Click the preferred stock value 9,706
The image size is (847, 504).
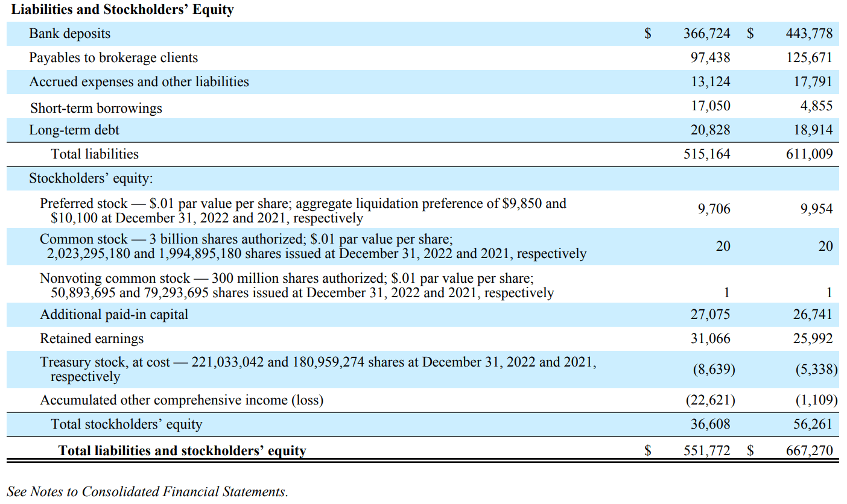click(x=714, y=209)
